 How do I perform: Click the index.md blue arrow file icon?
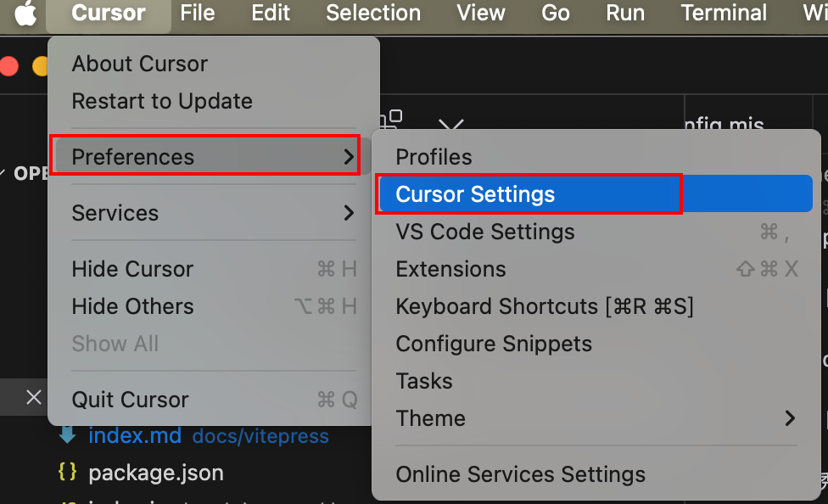pos(67,435)
